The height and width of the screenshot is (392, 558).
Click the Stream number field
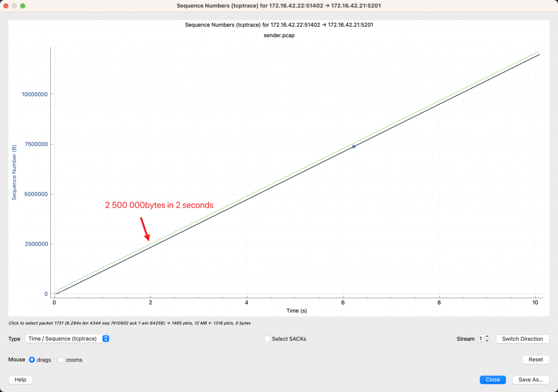481,339
